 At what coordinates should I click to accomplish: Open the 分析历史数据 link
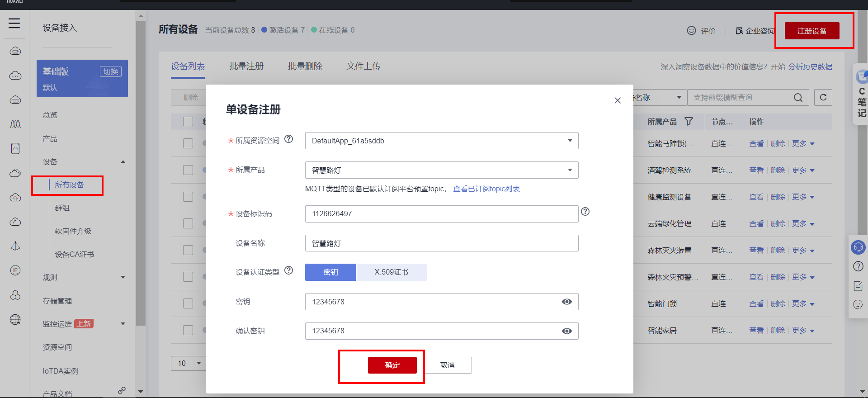[810, 66]
